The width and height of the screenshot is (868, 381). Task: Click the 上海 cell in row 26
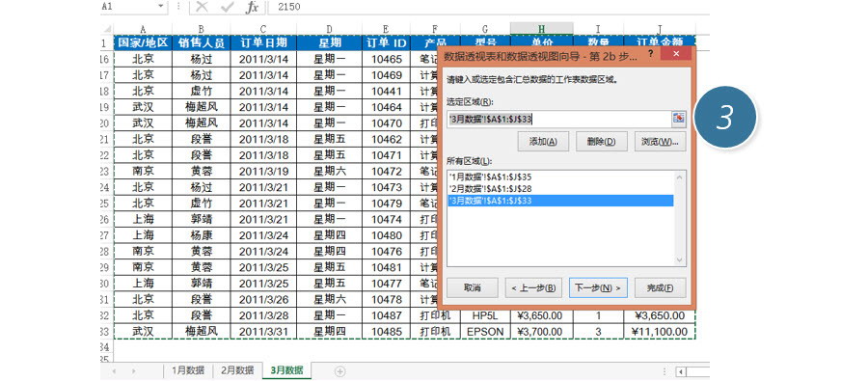(x=143, y=219)
